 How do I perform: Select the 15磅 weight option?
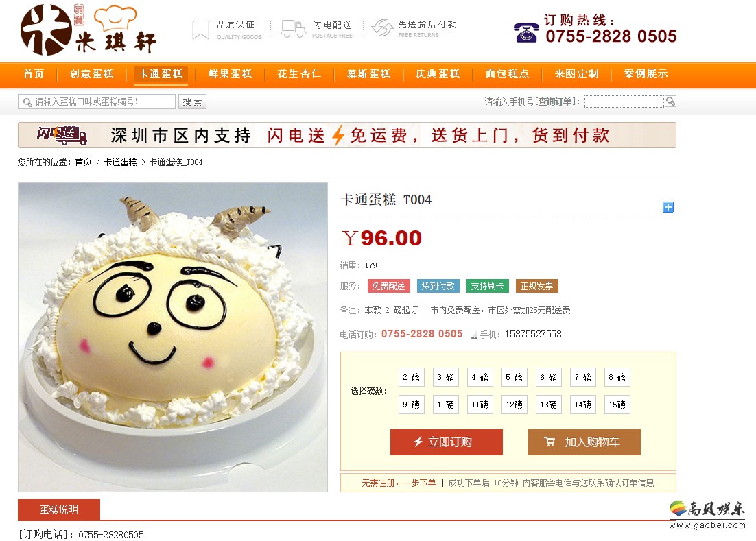tap(617, 405)
